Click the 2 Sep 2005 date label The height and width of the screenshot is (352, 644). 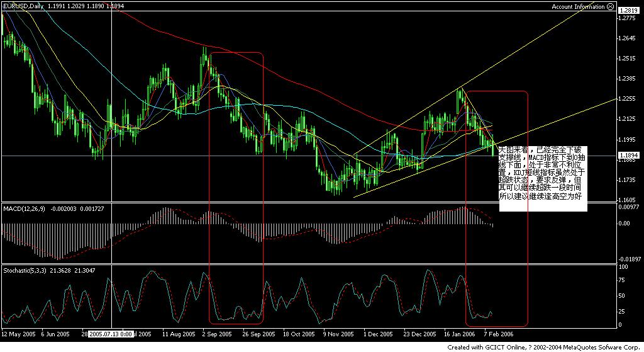217,334
